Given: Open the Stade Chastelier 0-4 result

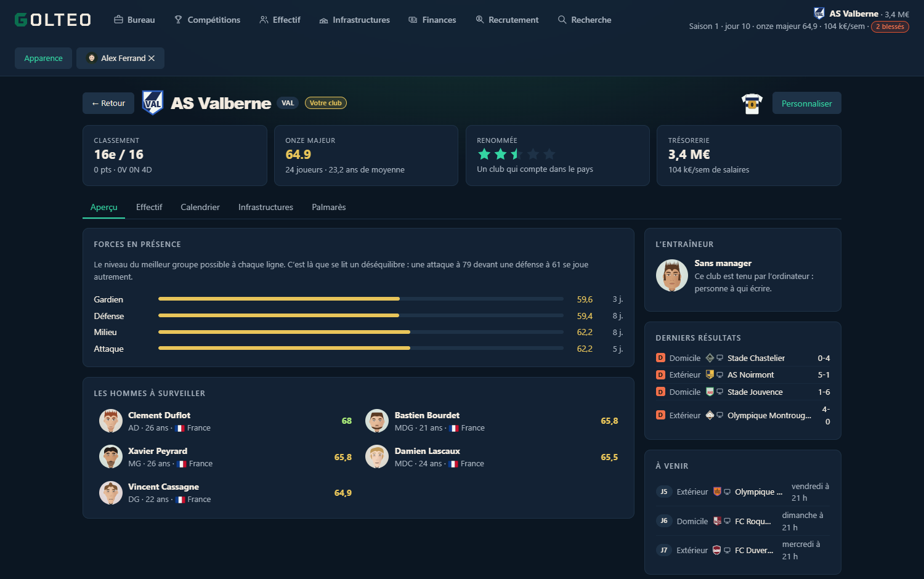Looking at the screenshot, I should 743,358.
